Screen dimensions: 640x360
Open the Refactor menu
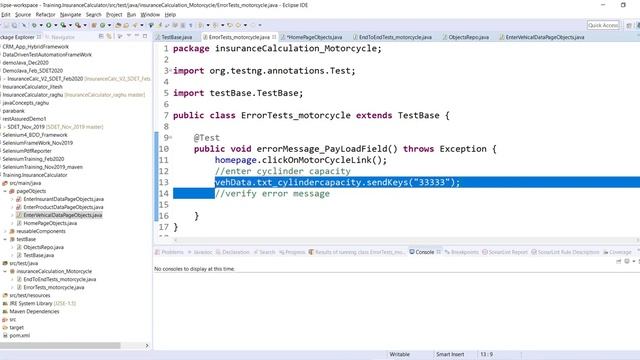(45, 15)
